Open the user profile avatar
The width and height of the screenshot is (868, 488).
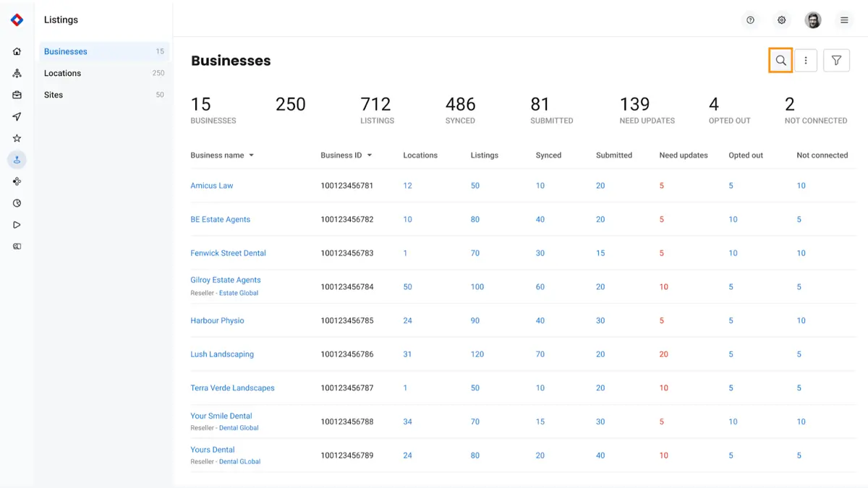tap(813, 20)
